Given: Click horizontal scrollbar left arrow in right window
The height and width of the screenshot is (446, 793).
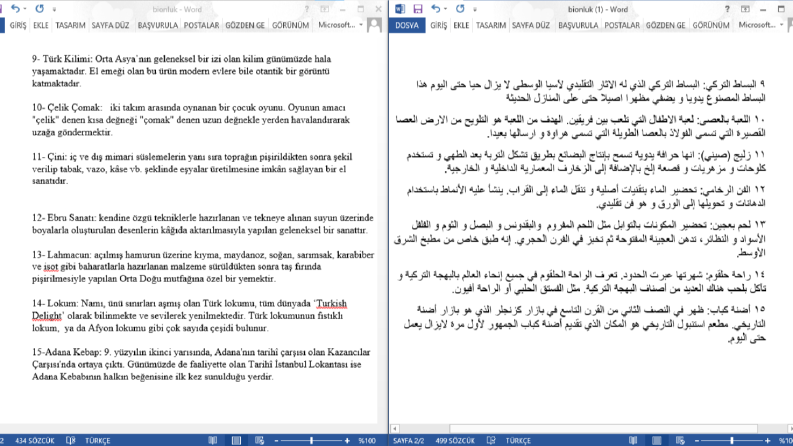Looking at the screenshot, I should [x=395, y=428].
